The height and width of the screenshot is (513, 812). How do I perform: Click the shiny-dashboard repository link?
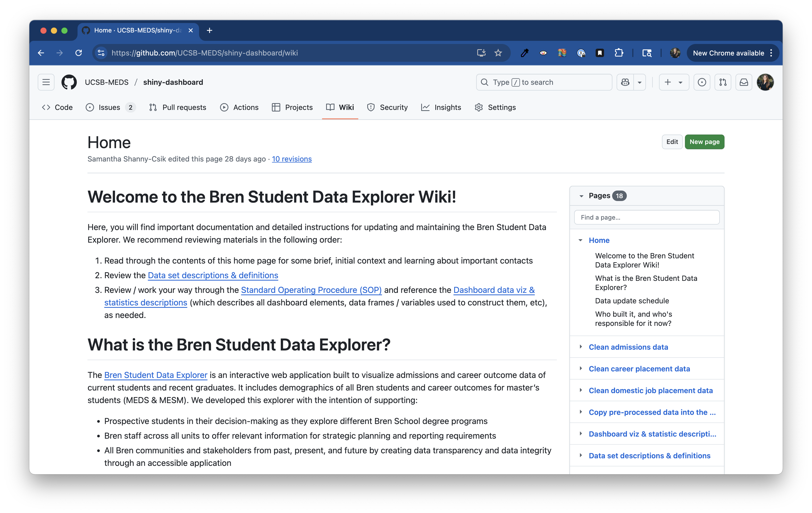coord(173,82)
